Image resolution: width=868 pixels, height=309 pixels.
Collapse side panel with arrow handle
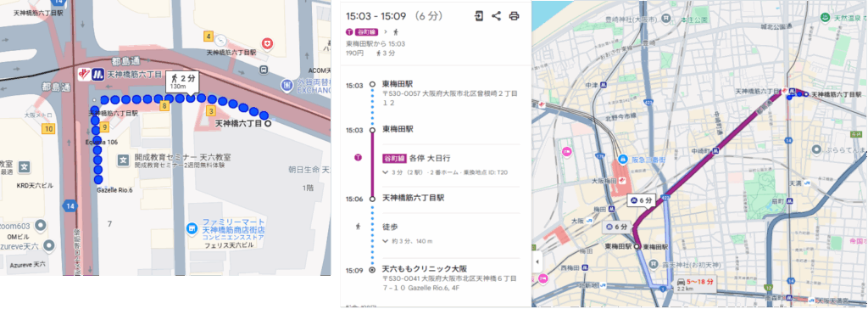coord(536,261)
